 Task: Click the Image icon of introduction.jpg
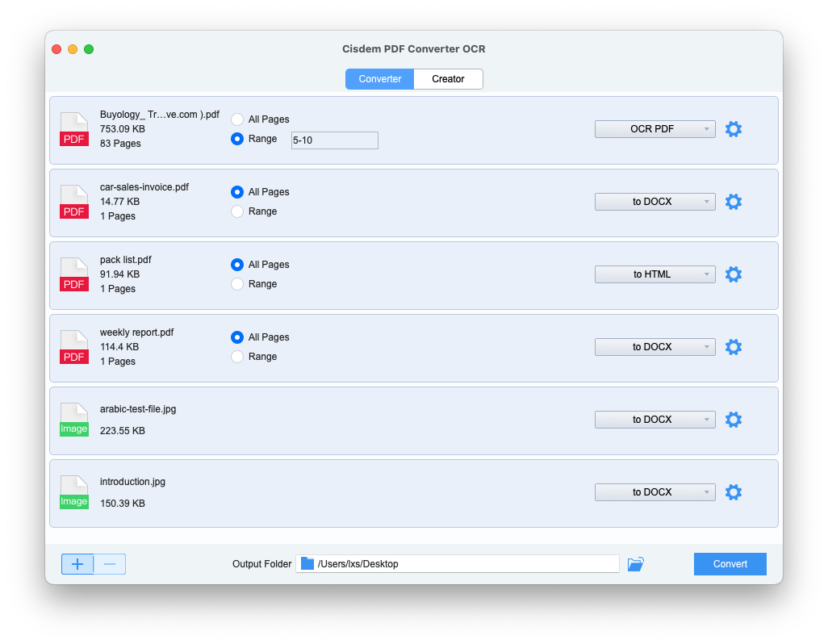(x=74, y=492)
